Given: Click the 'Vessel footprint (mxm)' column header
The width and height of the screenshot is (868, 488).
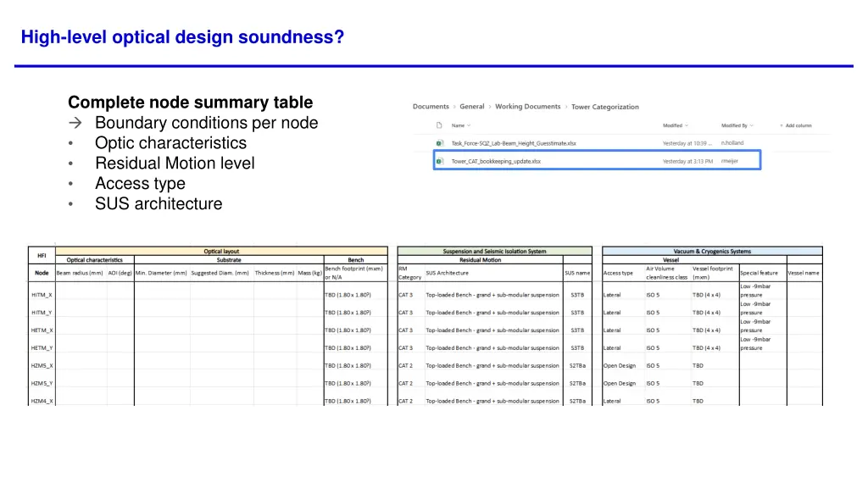Looking at the screenshot, I should [x=714, y=273].
